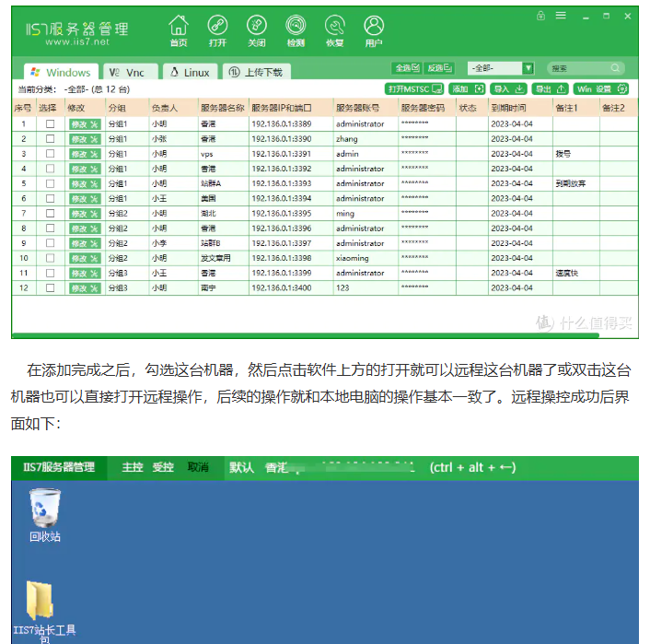
Task: Check the box in row 1
Action: coord(50,123)
